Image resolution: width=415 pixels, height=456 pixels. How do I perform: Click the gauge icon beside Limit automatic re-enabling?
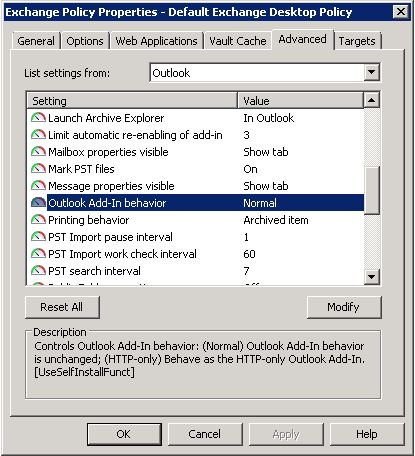point(38,135)
